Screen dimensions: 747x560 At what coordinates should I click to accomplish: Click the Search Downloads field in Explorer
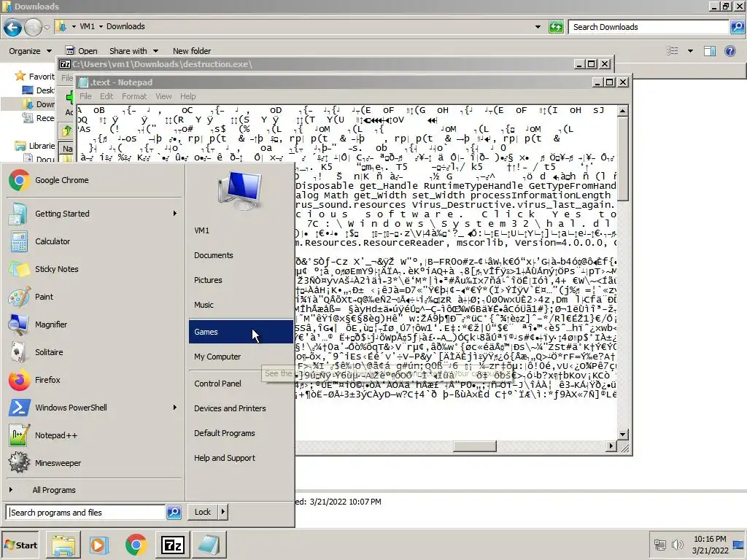tap(649, 27)
